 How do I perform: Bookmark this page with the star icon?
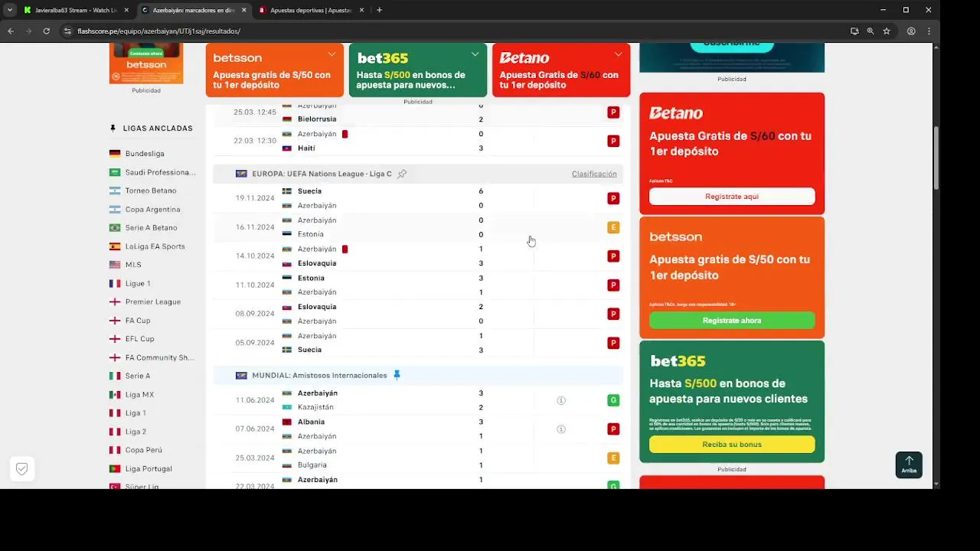[x=887, y=31]
